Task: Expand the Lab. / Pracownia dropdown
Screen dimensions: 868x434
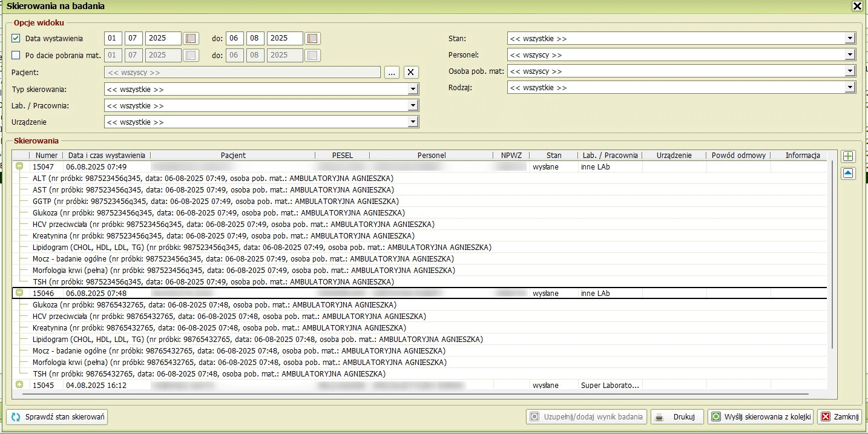Action: [413, 106]
